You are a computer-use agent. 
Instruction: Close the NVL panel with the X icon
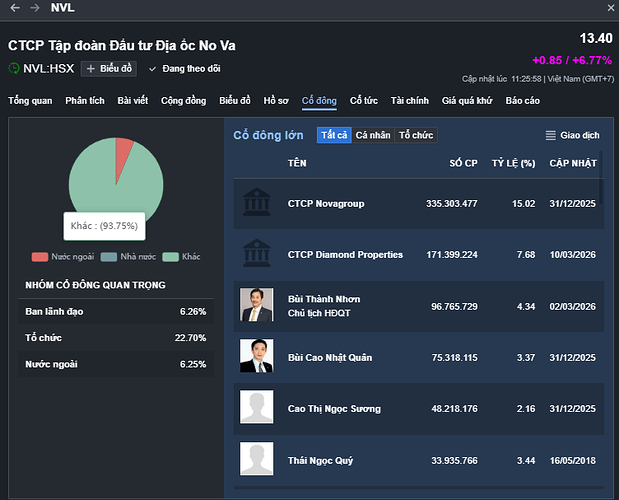(x=611, y=8)
